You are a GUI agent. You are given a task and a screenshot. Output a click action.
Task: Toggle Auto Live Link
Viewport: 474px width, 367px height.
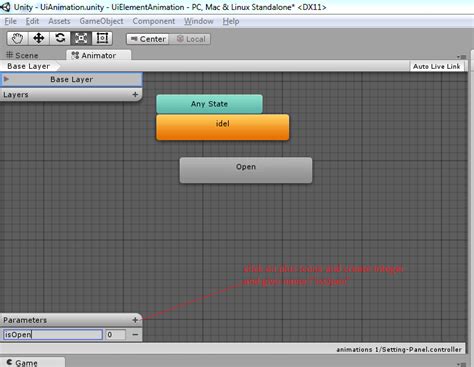[437, 66]
